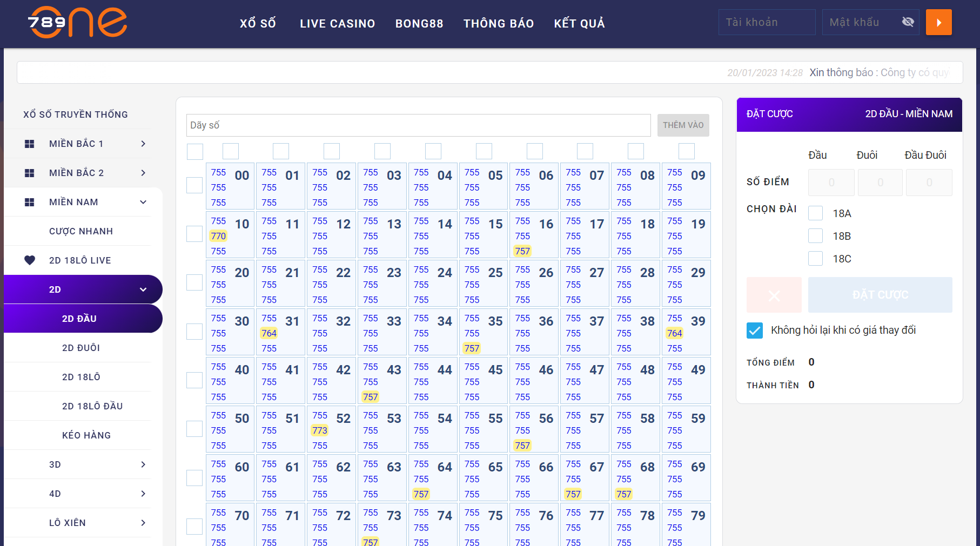The image size is (980, 546).
Task: Open the Xổ Số menu
Action: (258, 23)
